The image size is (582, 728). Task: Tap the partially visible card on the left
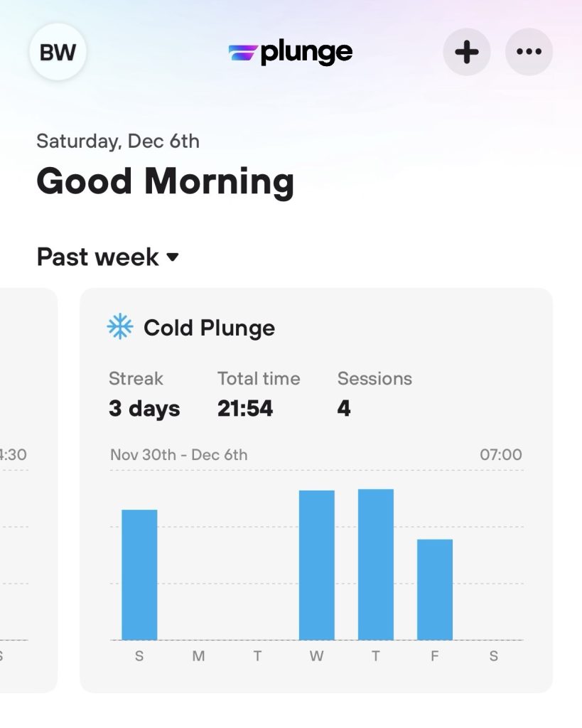coord(27,489)
